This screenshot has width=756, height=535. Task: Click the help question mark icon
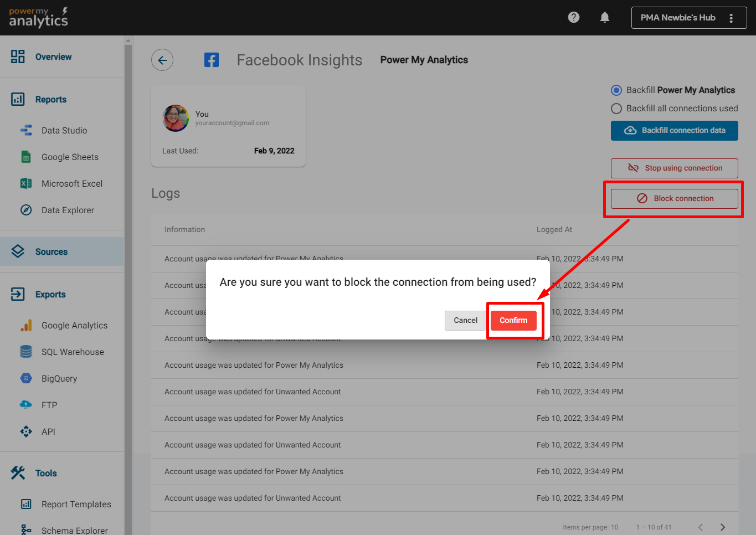pyautogui.click(x=574, y=17)
